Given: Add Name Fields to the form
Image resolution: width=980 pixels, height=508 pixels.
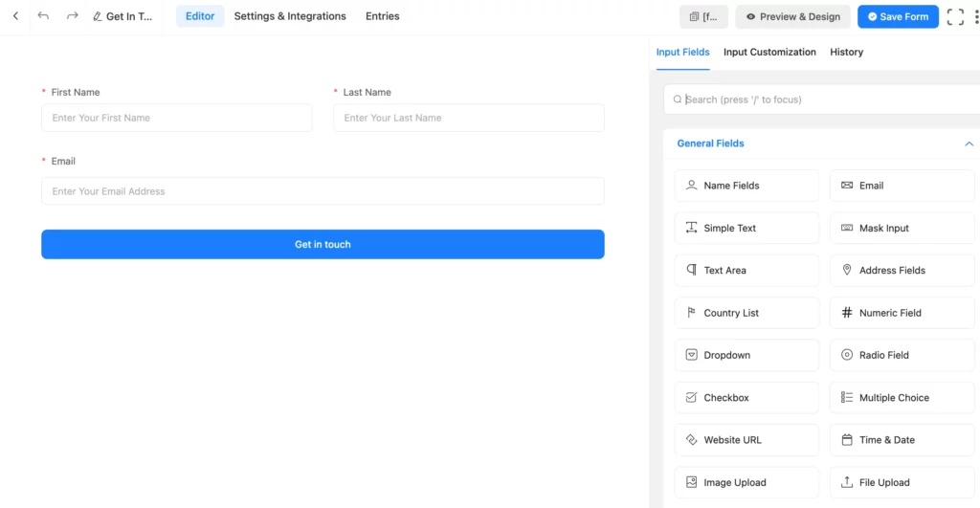Looking at the screenshot, I should click(746, 186).
